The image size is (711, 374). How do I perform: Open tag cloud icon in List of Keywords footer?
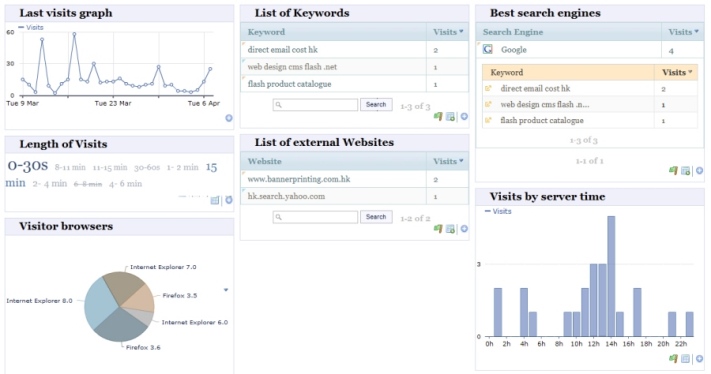pyautogui.click(x=438, y=117)
